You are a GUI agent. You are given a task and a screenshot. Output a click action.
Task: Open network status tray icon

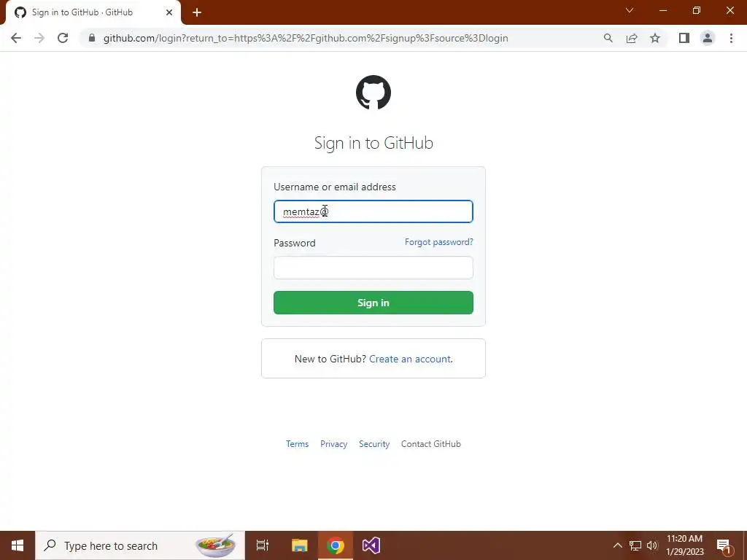(x=635, y=545)
